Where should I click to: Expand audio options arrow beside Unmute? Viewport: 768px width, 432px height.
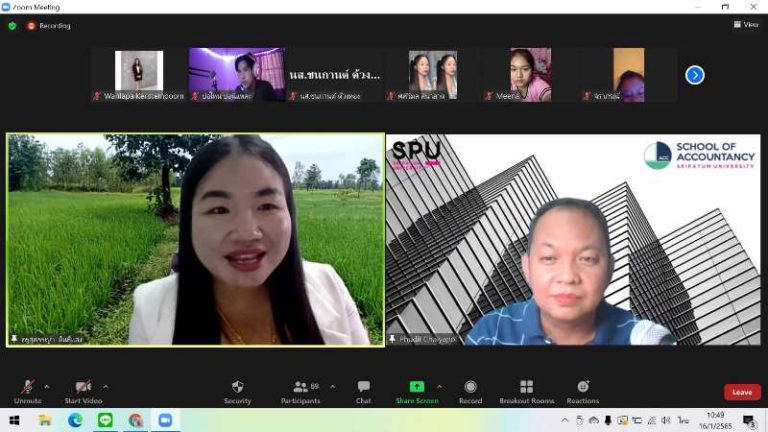pyautogui.click(x=47, y=387)
